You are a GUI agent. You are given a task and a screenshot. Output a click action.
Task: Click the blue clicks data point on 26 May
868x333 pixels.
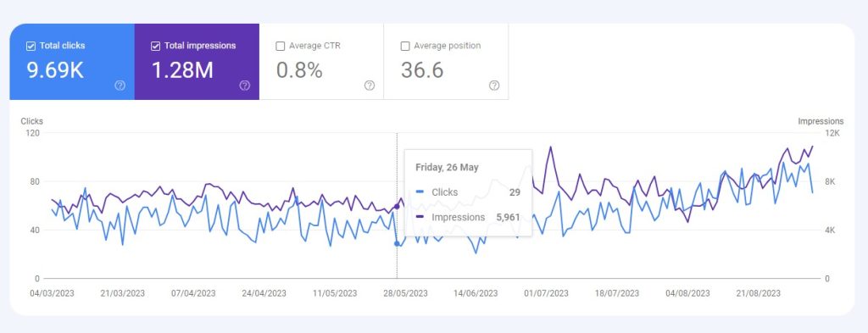tap(397, 243)
